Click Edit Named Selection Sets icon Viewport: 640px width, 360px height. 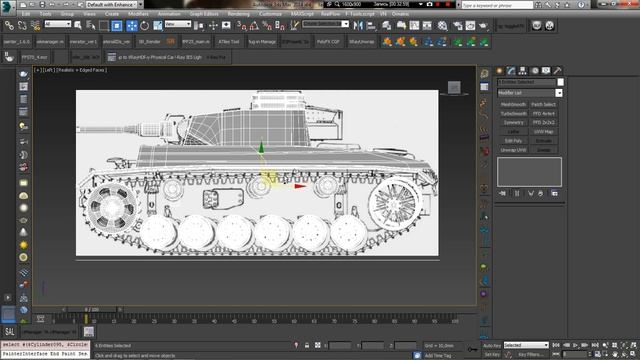295,26
